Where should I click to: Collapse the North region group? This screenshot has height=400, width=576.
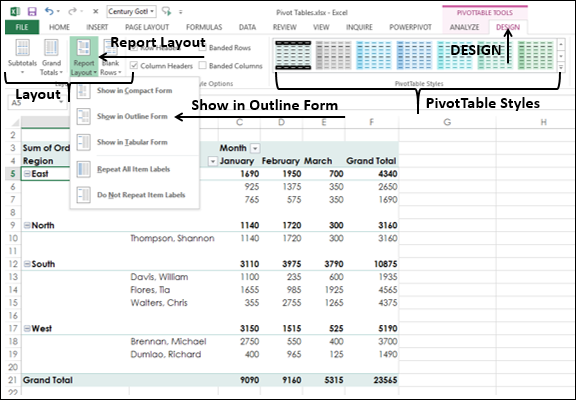(27, 225)
